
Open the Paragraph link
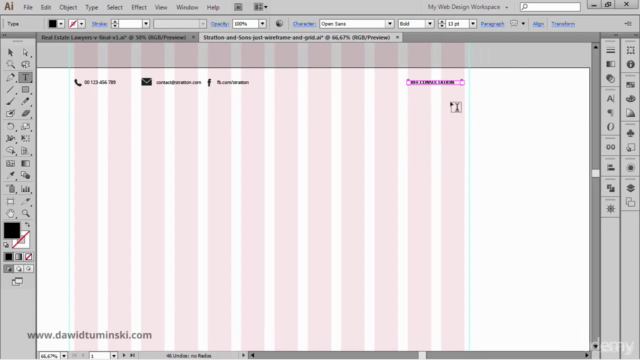[492, 24]
